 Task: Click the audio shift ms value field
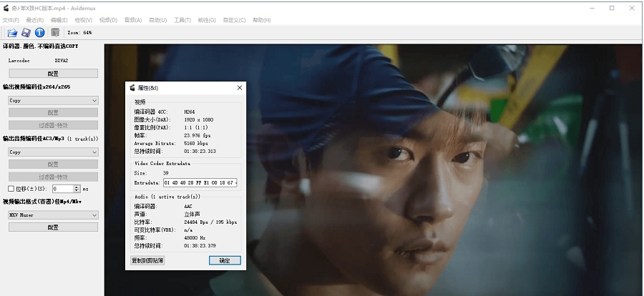(x=63, y=189)
